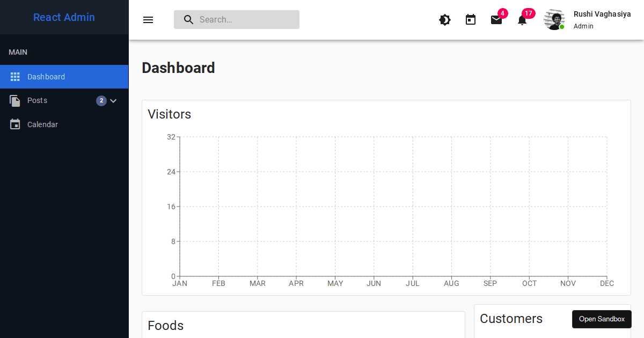
Task: Click the Open Sandbox button
Action: tap(602, 319)
